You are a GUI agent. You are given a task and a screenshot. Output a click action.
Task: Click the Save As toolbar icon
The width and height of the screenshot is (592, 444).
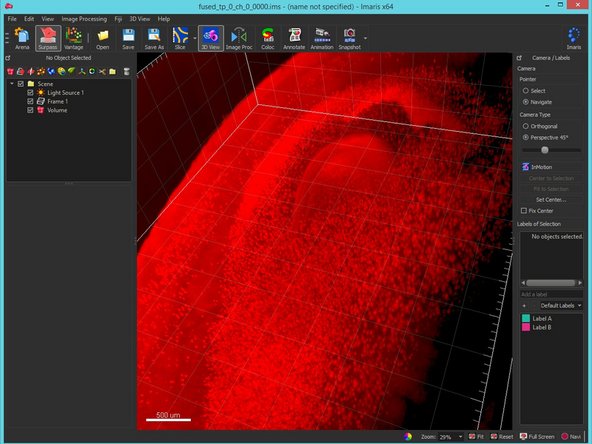154,39
